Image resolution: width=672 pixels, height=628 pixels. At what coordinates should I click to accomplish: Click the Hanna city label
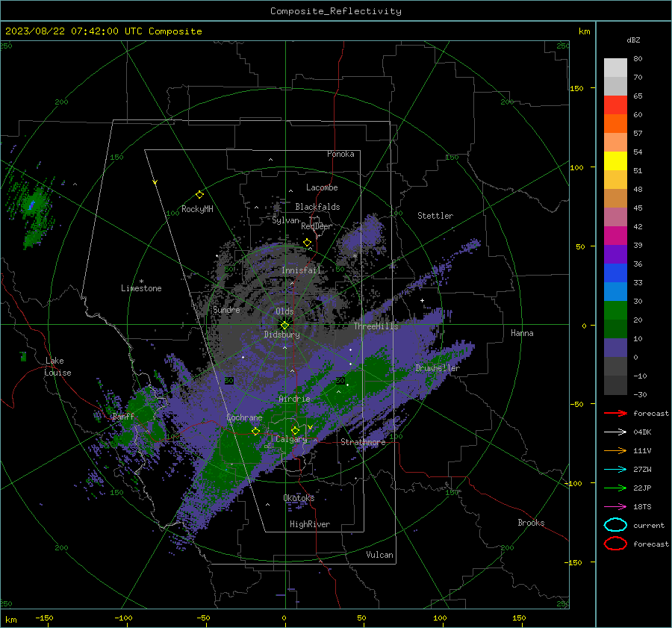pyautogui.click(x=522, y=333)
